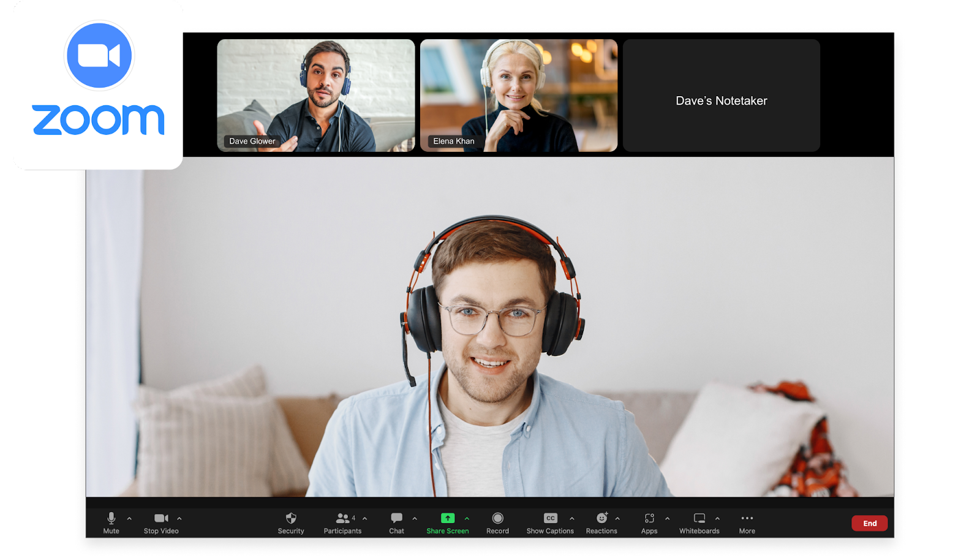Expand audio options arrow beside Mute
Image resolution: width=980 pixels, height=558 pixels.
[129, 518]
